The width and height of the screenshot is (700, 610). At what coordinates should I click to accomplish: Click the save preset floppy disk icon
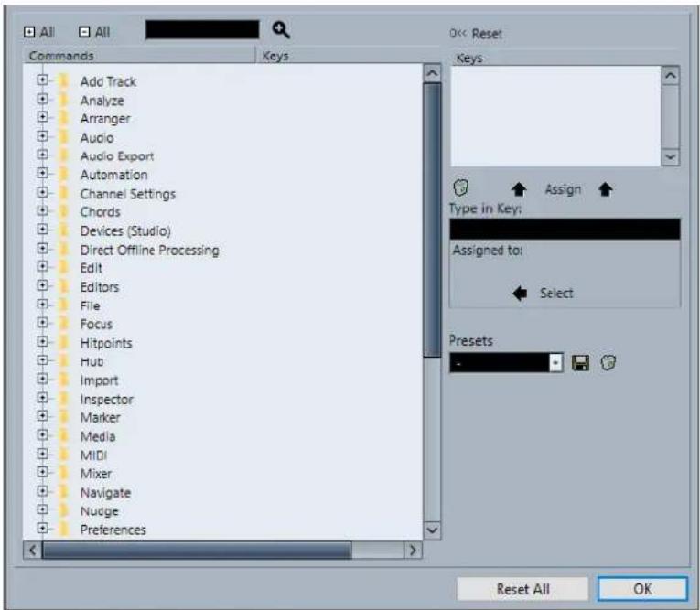(x=580, y=363)
